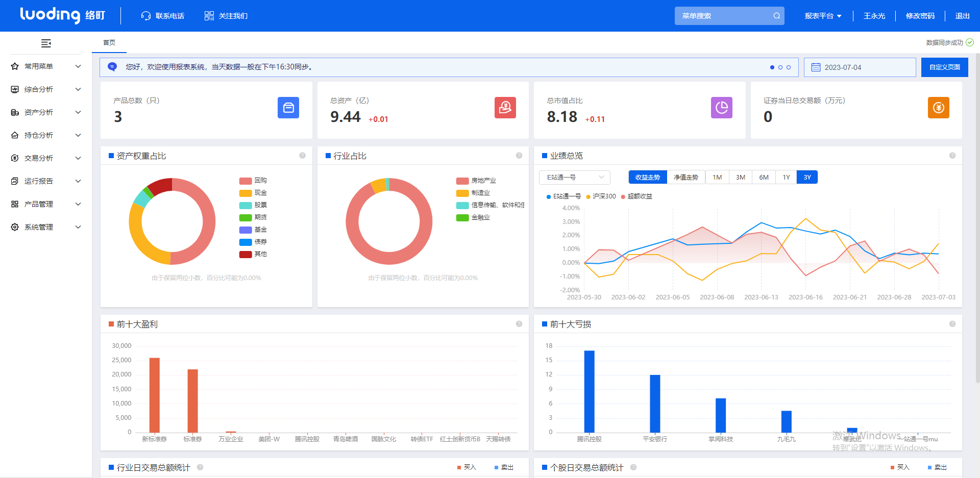Click the search magnifier icon
The height and width of the screenshot is (478, 980).
tap(776, 16)
